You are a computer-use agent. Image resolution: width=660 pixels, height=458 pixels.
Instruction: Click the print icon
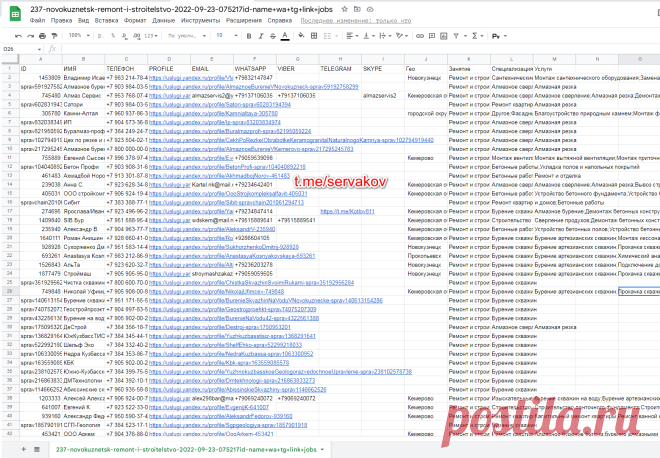(x=42, y=36)
